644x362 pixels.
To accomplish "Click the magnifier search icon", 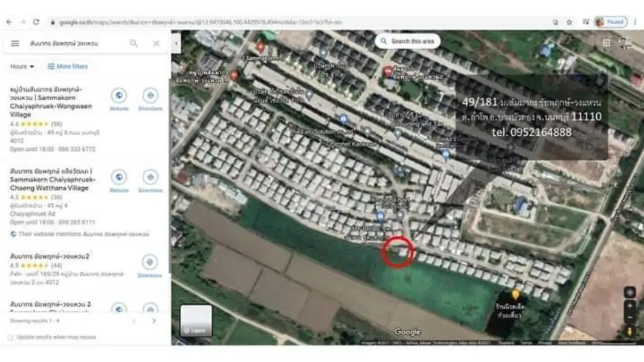I will 134,43.
